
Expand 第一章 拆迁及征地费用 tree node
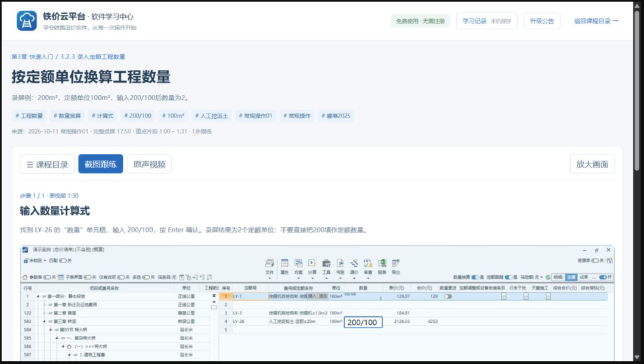[x=44, y=304]
